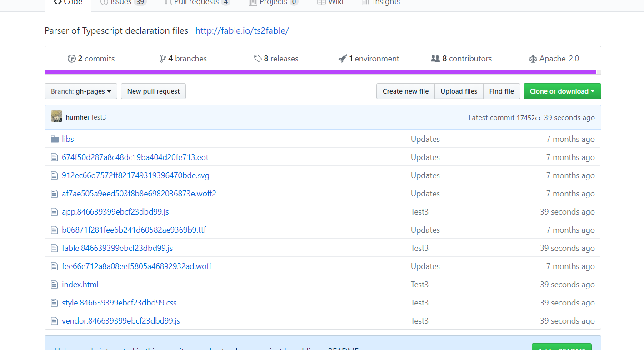Click the file icon beside vendor.846639399ebcf23dbd99.js
Screen dimensions: 644x350
[x=55, y=320]
